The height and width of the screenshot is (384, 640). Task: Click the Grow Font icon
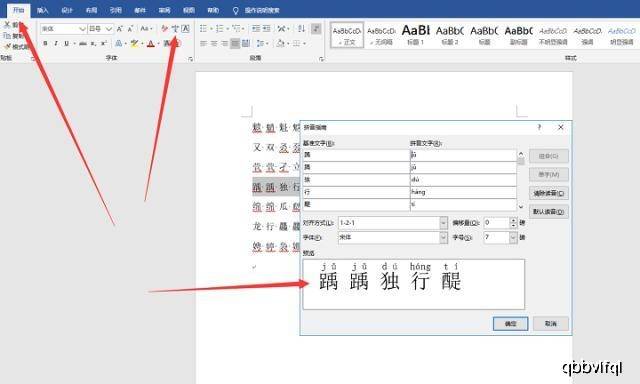[x=120, y=29]
